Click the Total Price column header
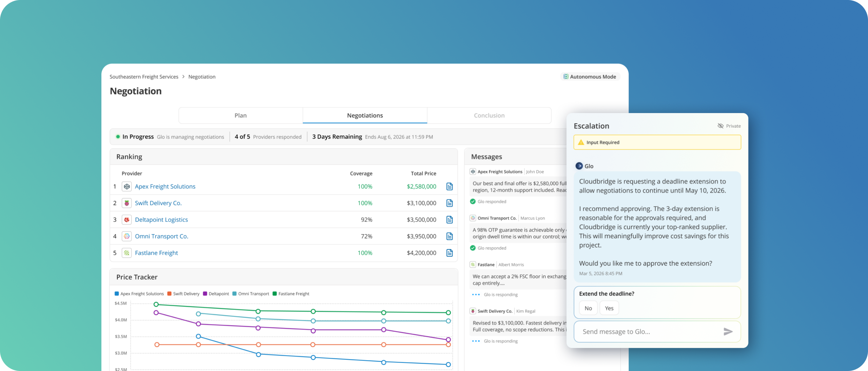This screenshot has width=868, height=371. [x=423, y=173]
